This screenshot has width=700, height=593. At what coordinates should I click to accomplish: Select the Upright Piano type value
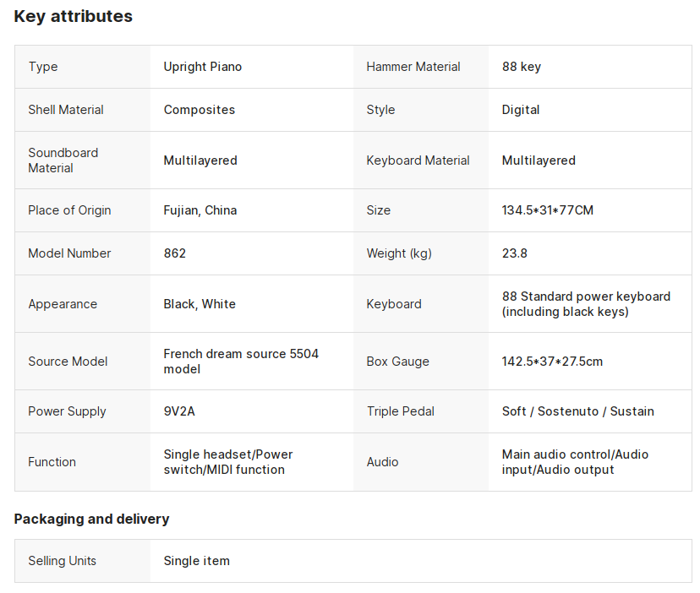pyautogui.click(x=203, y=67)
